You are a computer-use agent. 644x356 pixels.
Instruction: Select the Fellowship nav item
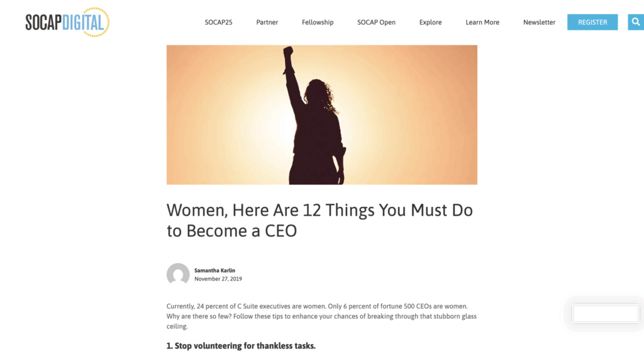pyautogui.click(x=318, y=22)
